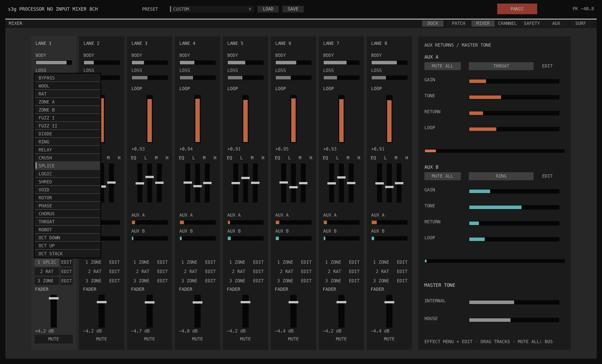Toggle MUTE on Lane 1

click(x=54, y=339)
